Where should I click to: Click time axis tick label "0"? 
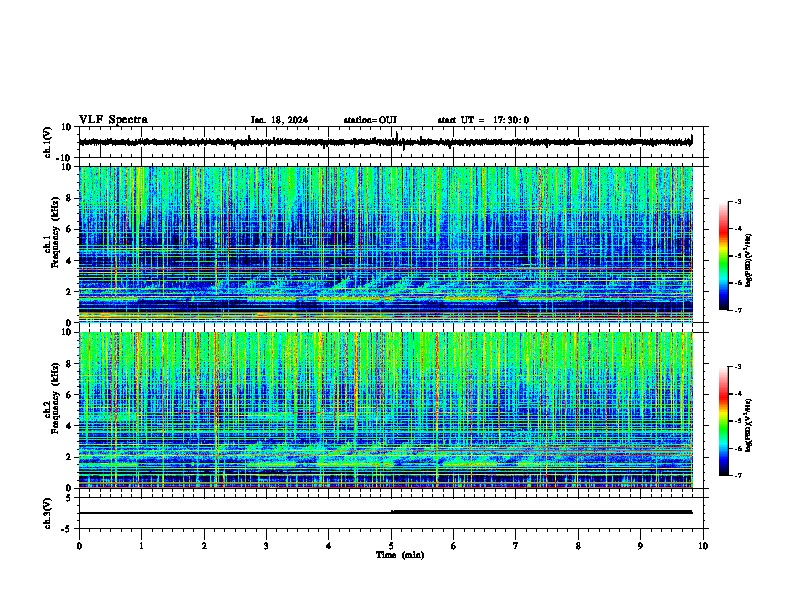point(79,546)
